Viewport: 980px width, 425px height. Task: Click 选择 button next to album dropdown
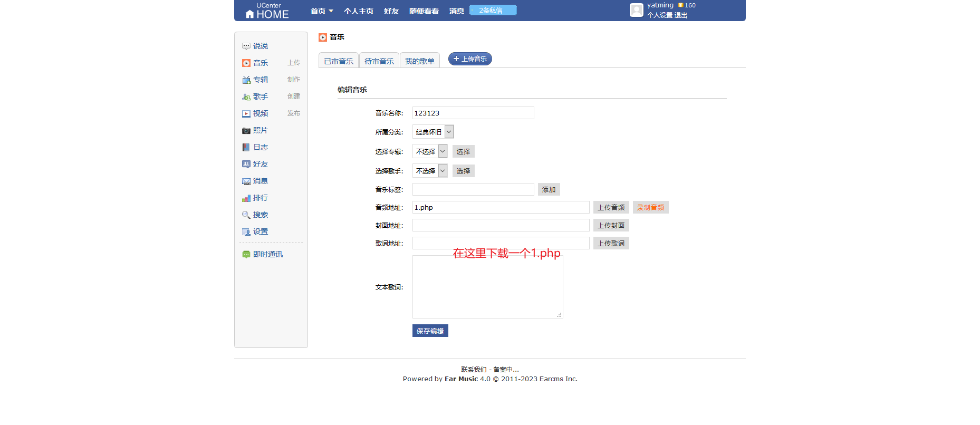click(464, 151)
